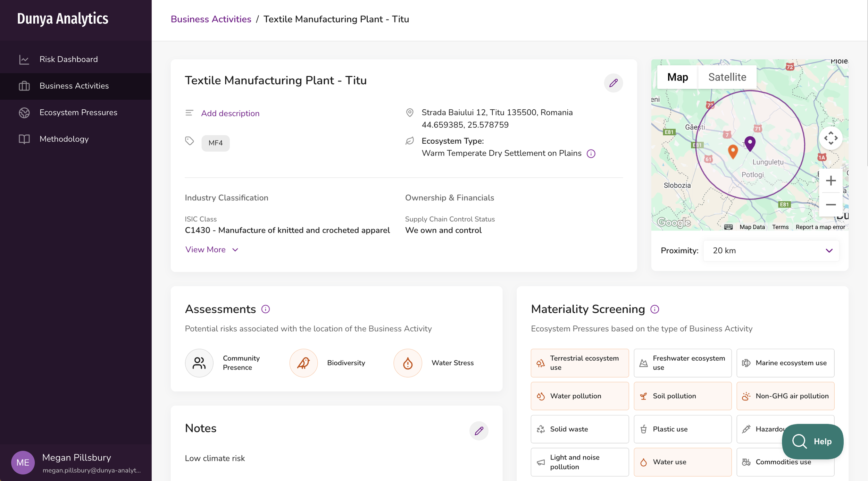
Task: Open the Biodiversity assessment icon
Action: coord(303,363)
